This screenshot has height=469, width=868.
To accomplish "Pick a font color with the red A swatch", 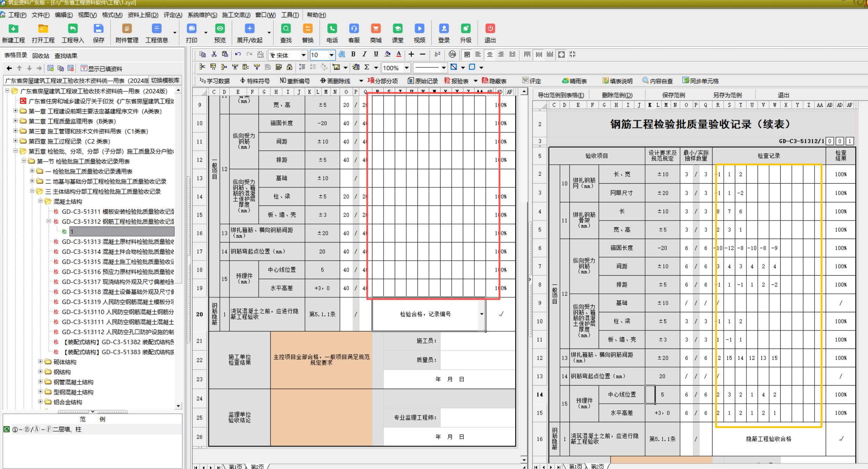I will (x=398, y=54).
